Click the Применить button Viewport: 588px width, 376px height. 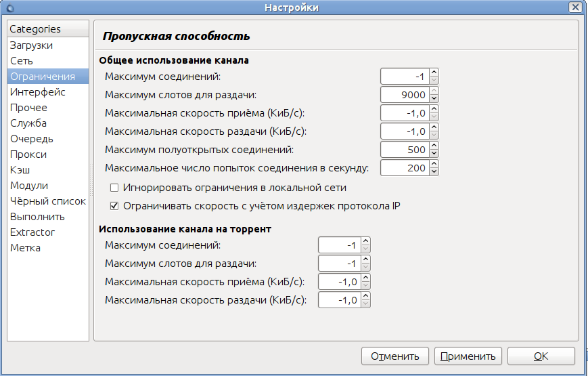468,356
